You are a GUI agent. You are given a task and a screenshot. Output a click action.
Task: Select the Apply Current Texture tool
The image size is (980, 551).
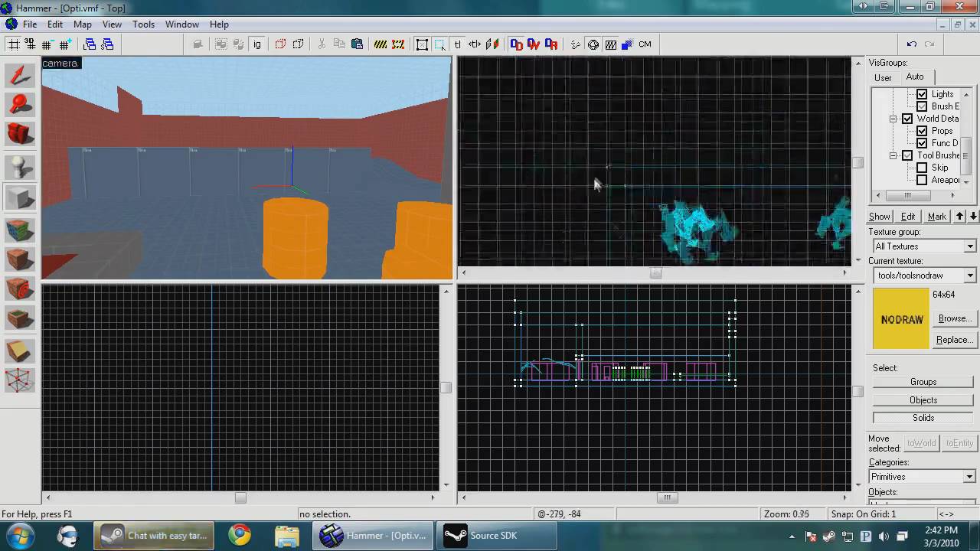(x=20, y=259)
